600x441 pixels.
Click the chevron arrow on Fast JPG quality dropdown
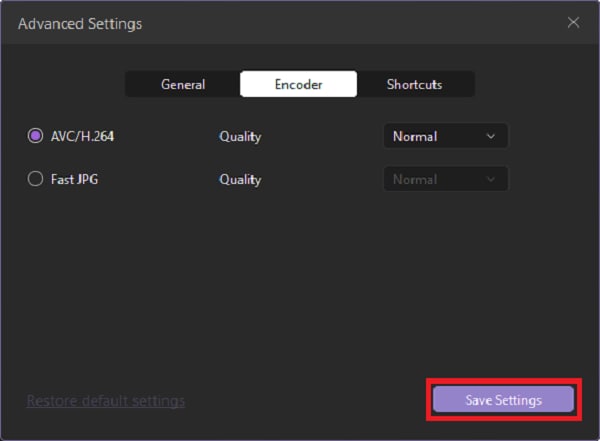pyautogui.click(x=490, y=180)
